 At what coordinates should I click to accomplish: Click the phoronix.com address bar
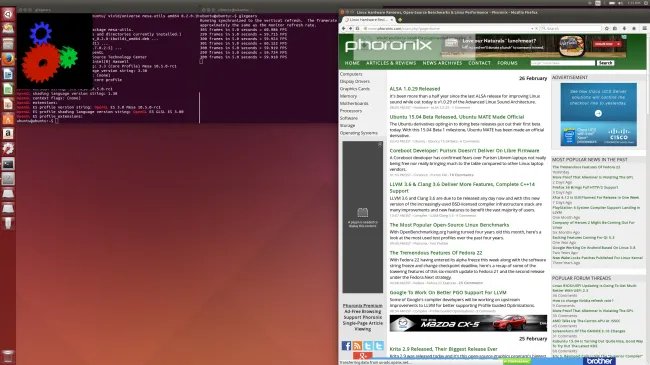tap(450, 28)
